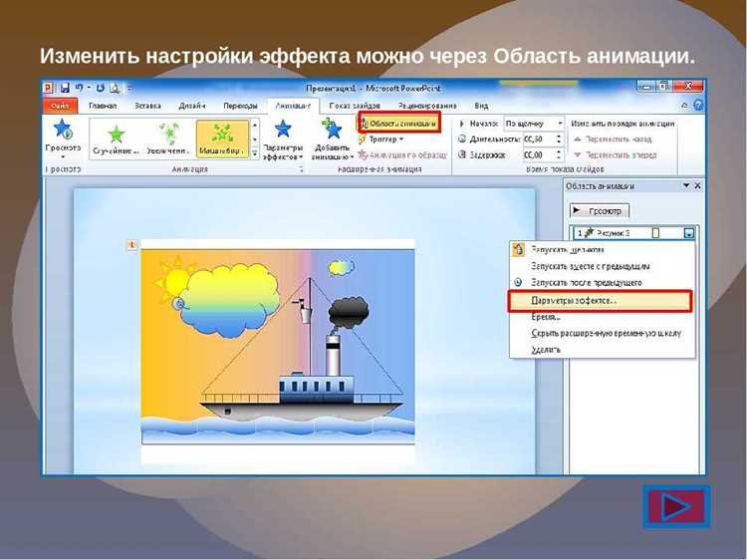The width and height of the screenshot is (747, 560).
Task: Click the animation order tag 1 on slide
Action: click(131, 245)
